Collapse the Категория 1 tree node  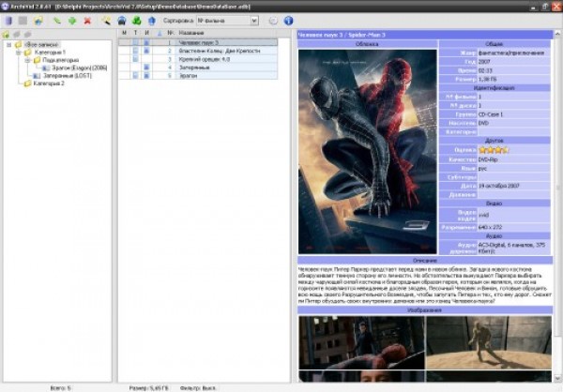[x=19, y=53]
